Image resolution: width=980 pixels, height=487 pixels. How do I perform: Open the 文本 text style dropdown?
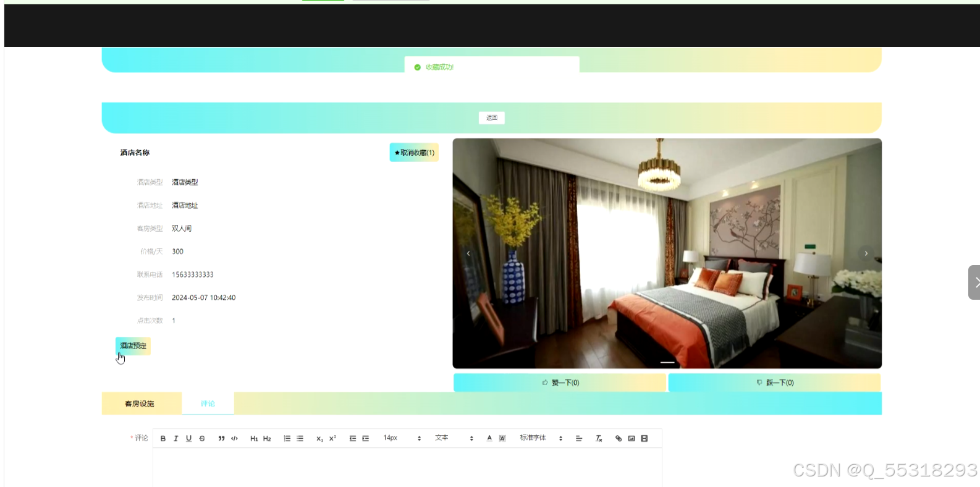click(454, 438)
